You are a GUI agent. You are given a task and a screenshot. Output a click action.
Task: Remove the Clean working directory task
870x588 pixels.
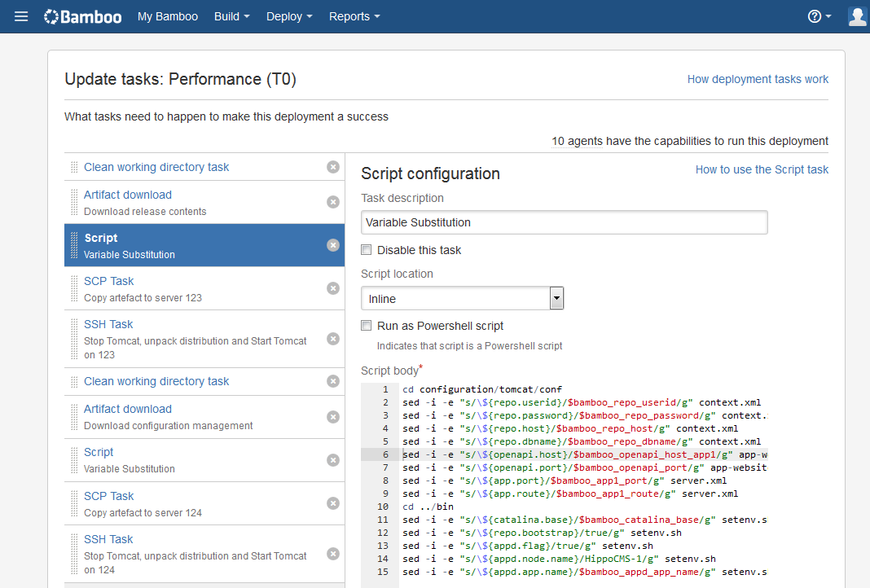tap(332, 166)
